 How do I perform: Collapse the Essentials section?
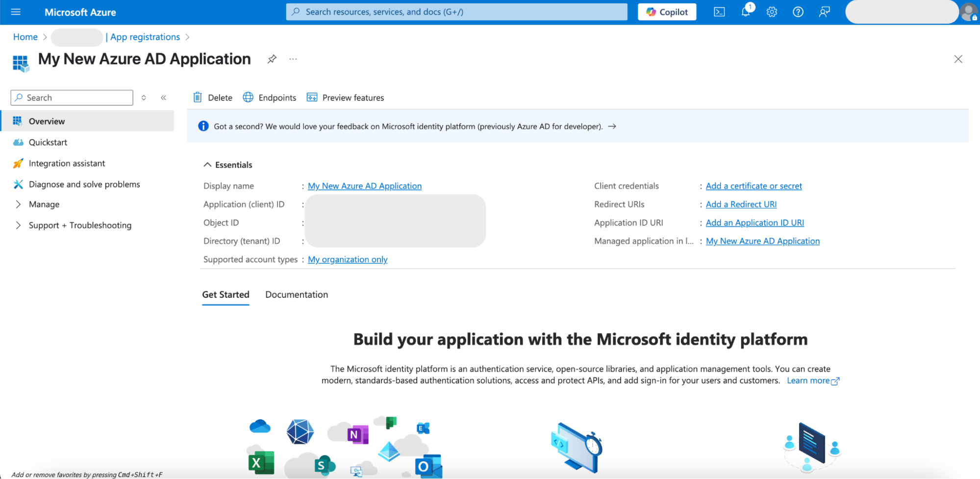(x=228, y=165)
